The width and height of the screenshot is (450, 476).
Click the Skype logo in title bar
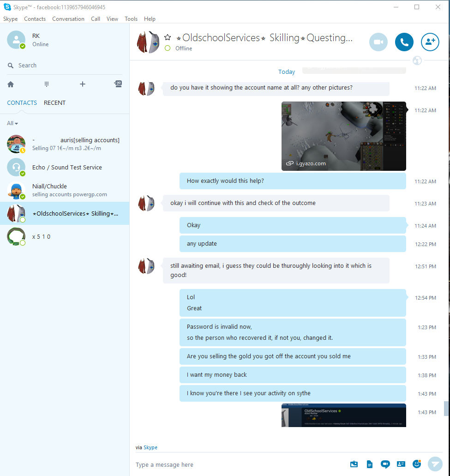7,7
